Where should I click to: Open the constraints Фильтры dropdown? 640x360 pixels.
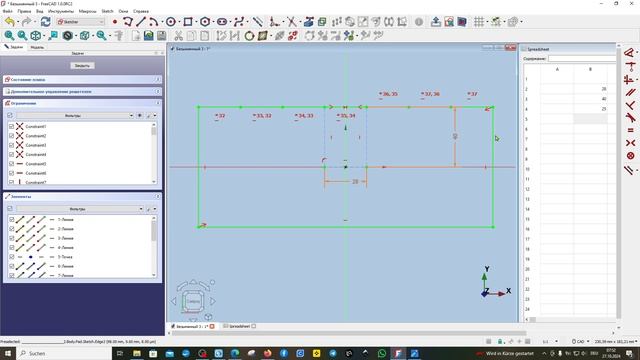(75, 116)
